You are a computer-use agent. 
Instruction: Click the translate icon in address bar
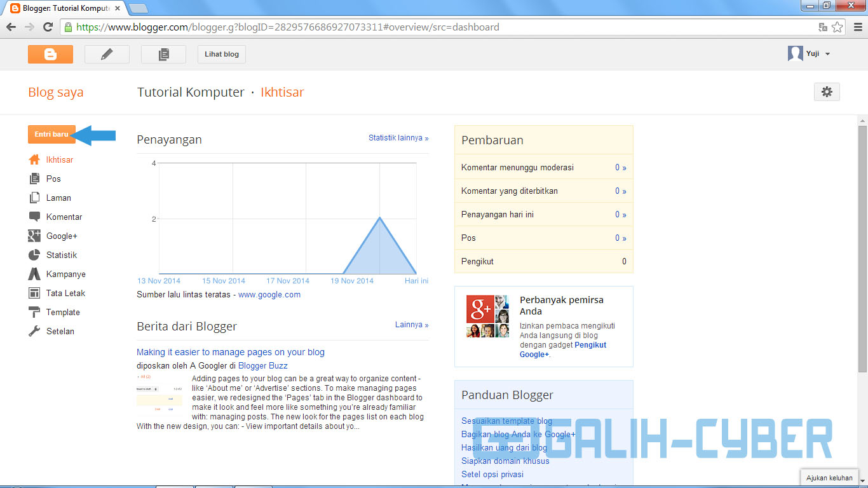pos(823,27)
